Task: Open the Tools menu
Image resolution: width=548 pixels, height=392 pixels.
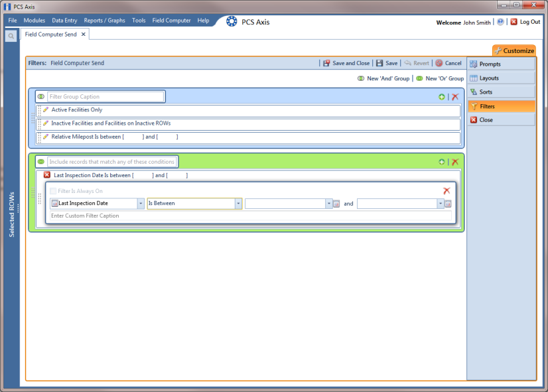Action: click(x=139, y=21)
